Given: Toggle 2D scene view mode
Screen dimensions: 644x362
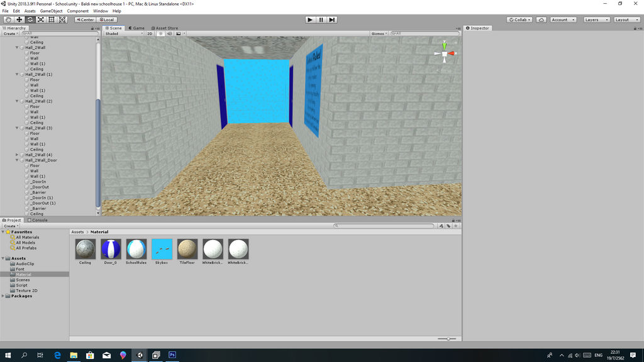Looking at the screenshot, I should 150,34.
